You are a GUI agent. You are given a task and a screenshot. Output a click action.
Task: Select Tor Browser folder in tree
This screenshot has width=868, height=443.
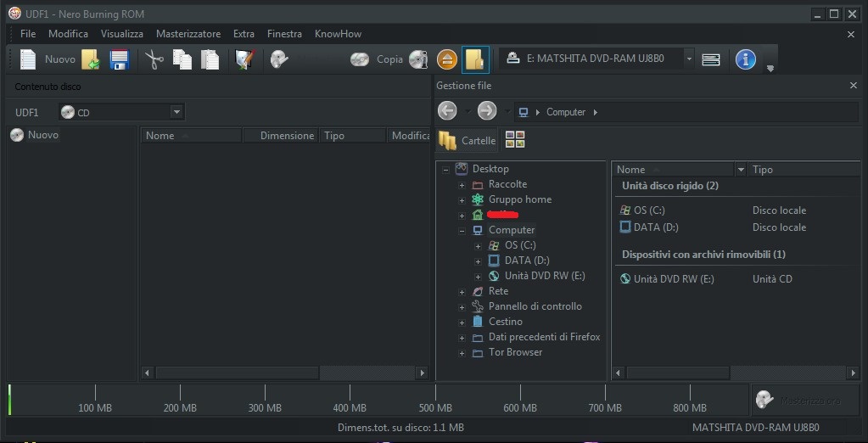pos(515,352)
